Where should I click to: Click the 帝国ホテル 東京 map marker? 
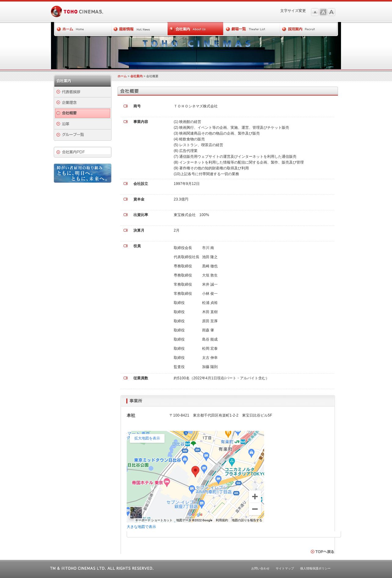(167, 482)
